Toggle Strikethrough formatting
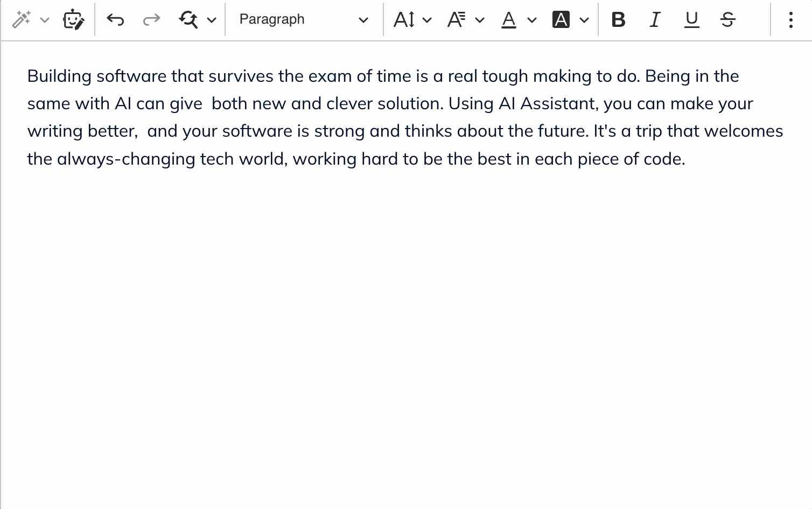Image resolution: width=812 pixels, height=509 pixels. (727, 20)
